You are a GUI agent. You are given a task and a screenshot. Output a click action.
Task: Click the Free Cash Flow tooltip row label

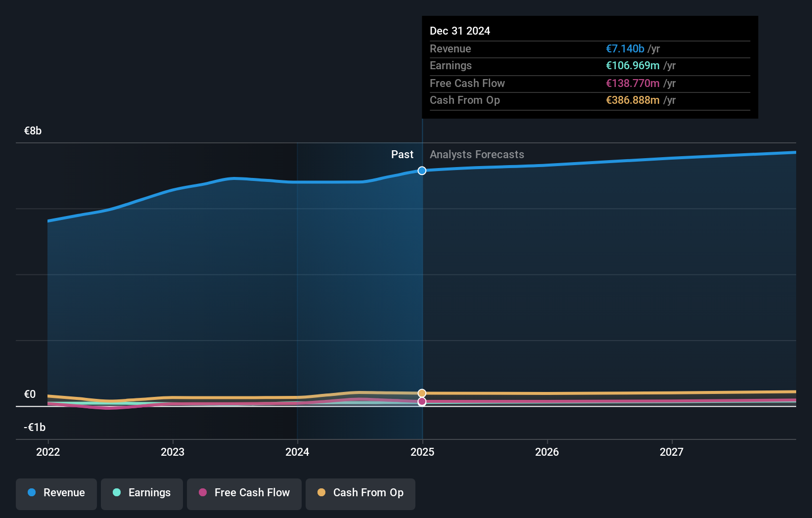467,83
